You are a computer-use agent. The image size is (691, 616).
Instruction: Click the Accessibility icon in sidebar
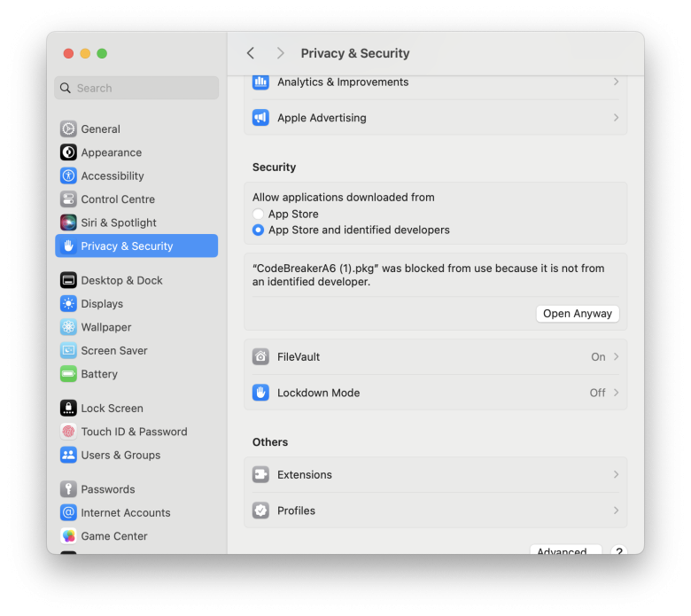click(x=68, y=175)
